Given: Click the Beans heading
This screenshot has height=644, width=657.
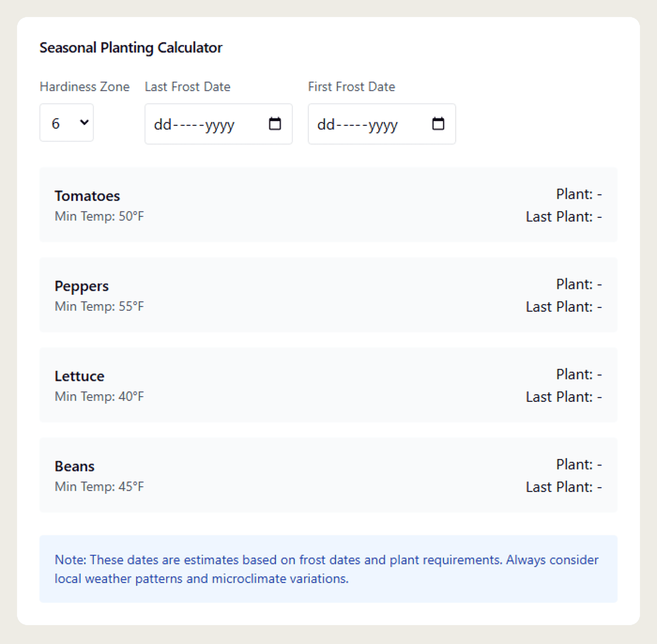Looking at the screenshot, I should 75,466.
